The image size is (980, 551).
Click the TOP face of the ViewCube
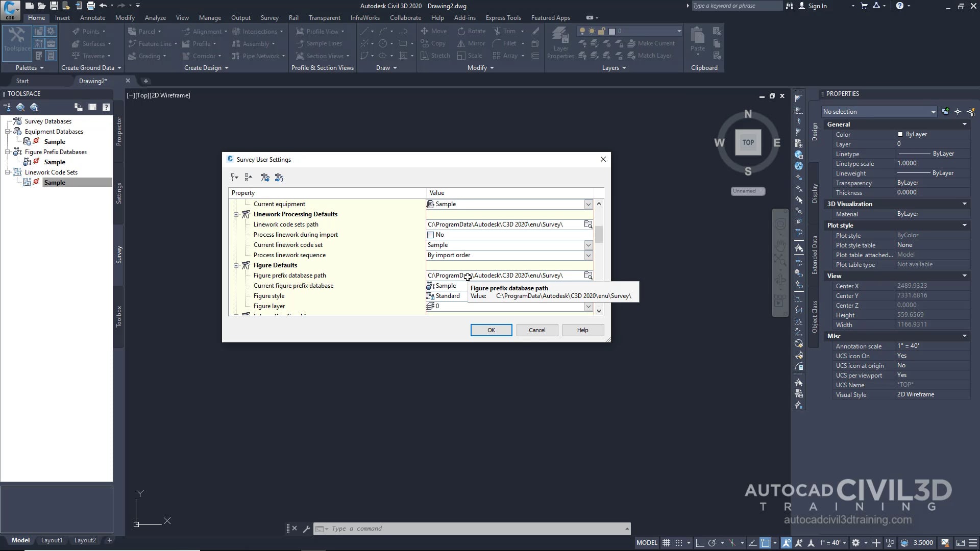748,142
